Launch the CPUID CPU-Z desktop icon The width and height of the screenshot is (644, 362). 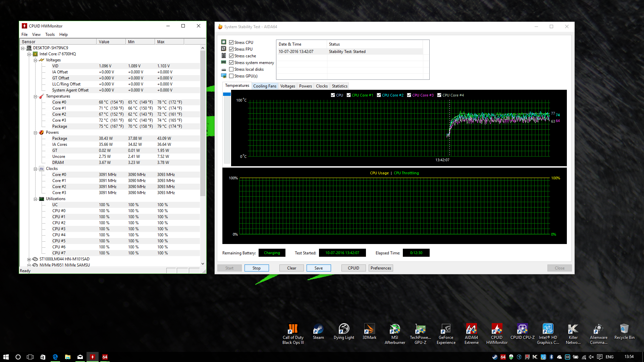pyautogui.click(x=522, y=332)
